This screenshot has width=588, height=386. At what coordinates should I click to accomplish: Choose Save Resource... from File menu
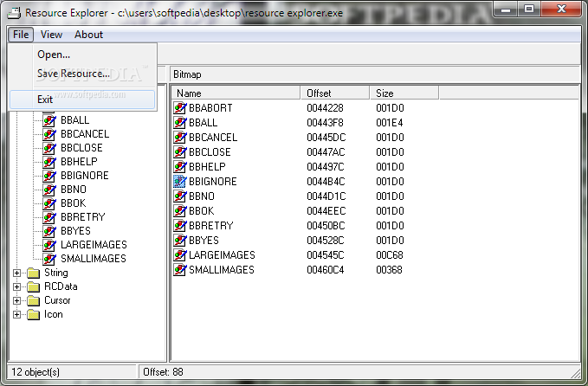point(82,74)
